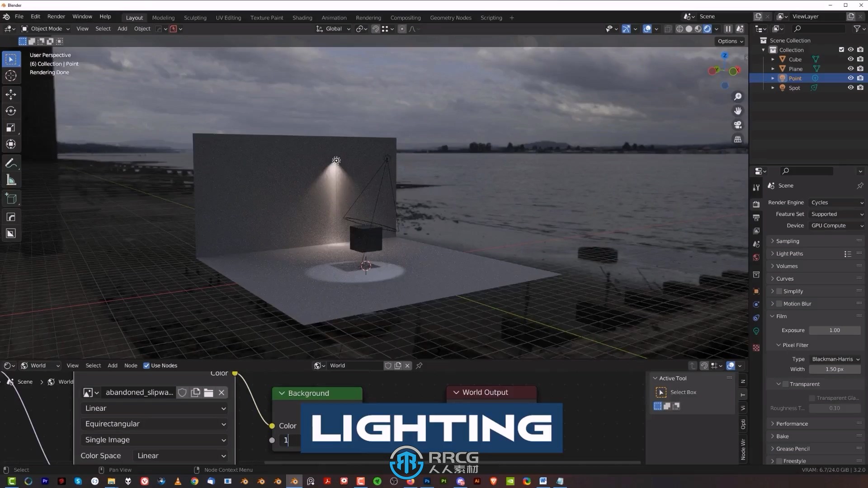Viewport: 868px width, 488px height.
Task: Click the Add Mesh tool icon
Action: [x=10, y=198]
